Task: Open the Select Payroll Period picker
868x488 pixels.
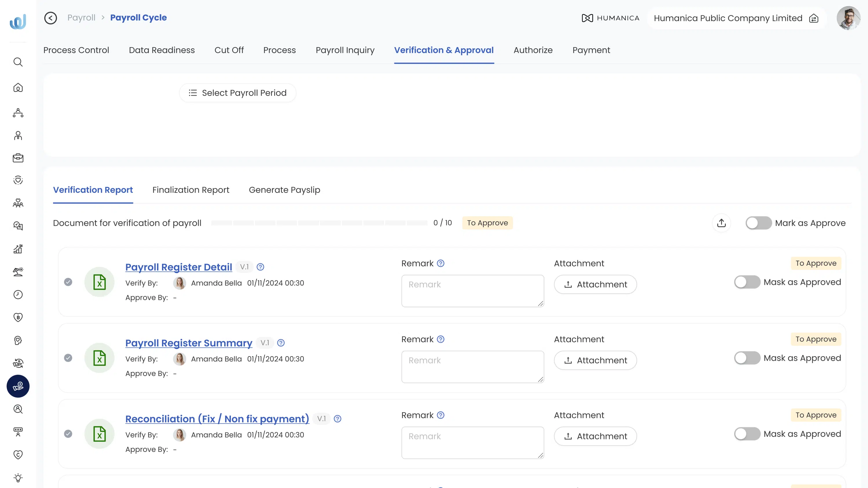Action: [238, 93]
